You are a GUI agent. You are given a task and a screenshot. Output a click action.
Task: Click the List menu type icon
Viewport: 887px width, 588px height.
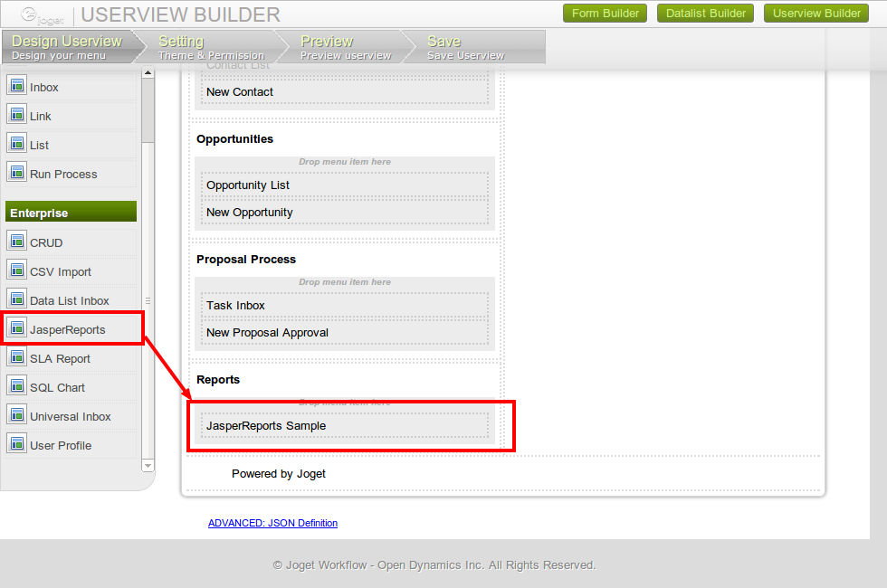pyautogui.click(x=17, y=144)
